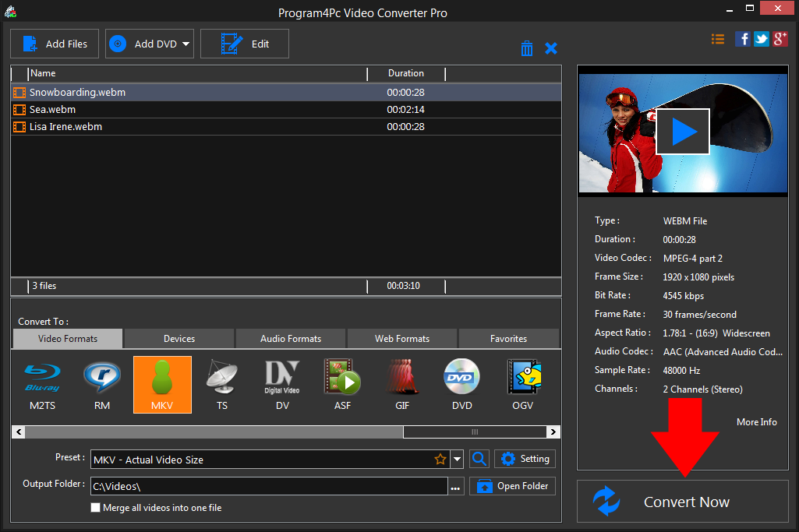Clear the file list with the X icon
Viewport: 799px width, 532px height.
[x=551, y=48]
